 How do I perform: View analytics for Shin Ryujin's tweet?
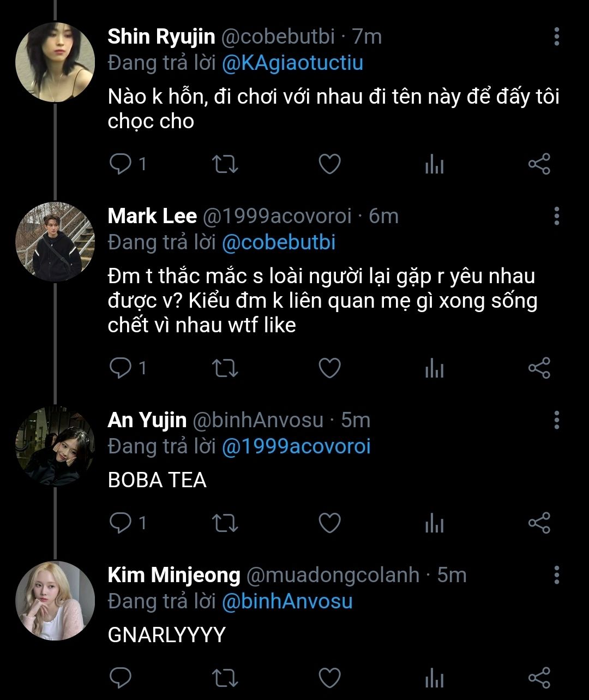434,164
